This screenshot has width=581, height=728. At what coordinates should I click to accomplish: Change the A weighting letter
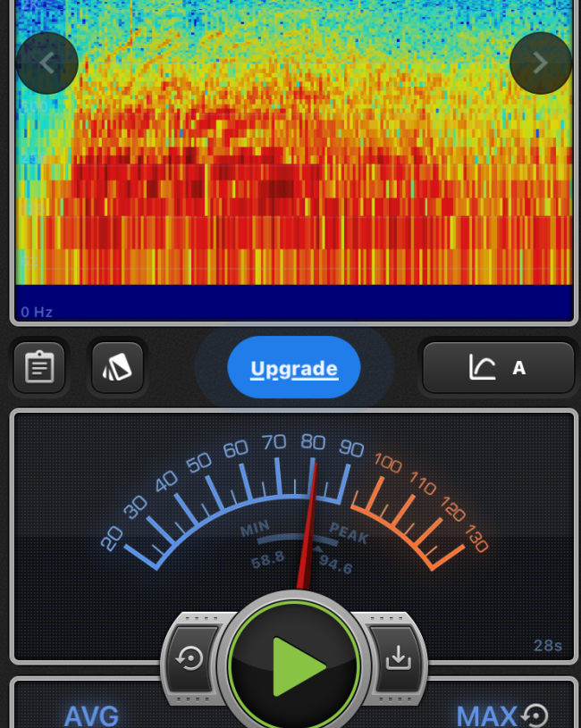519,367
